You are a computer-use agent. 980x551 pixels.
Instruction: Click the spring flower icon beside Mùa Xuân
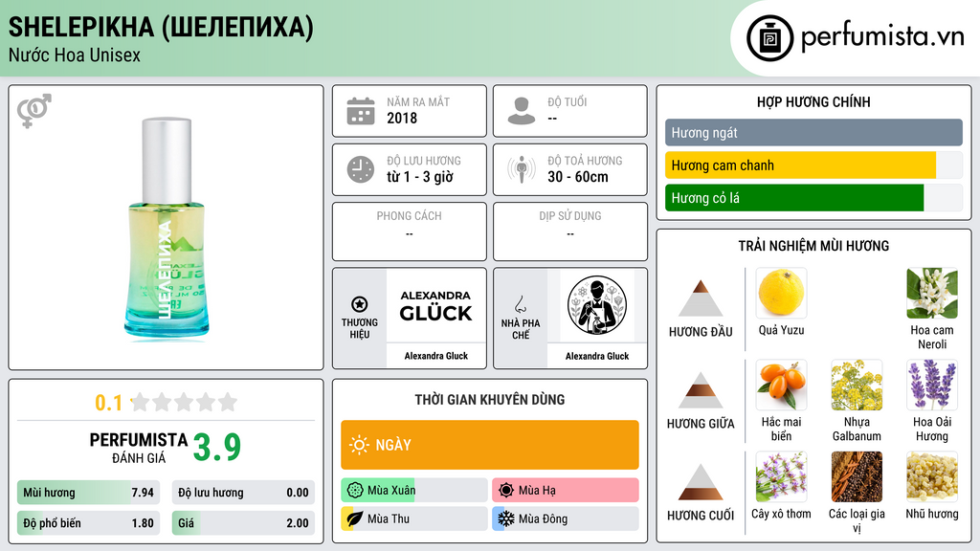click(x=355, y=491)
